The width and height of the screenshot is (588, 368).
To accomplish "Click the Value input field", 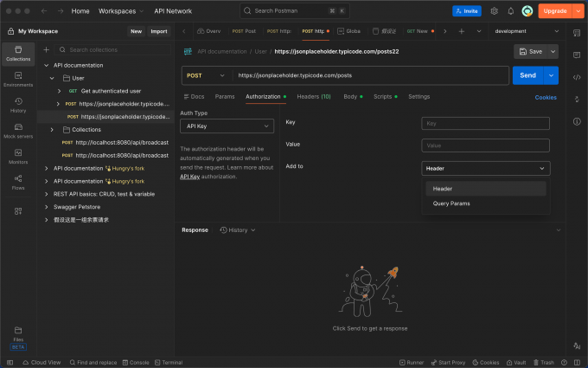I will click(x=485, y=145).
